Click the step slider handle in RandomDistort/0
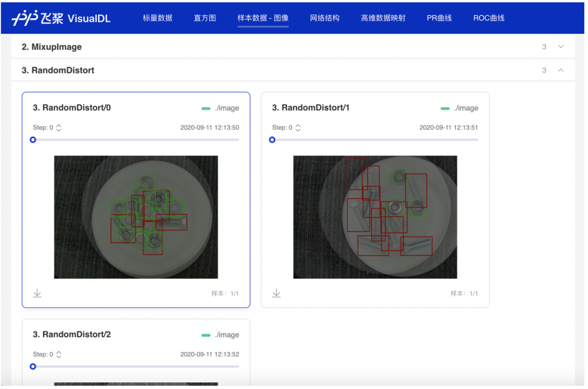The width and height of the screenshot is (588, 389). 33,139
